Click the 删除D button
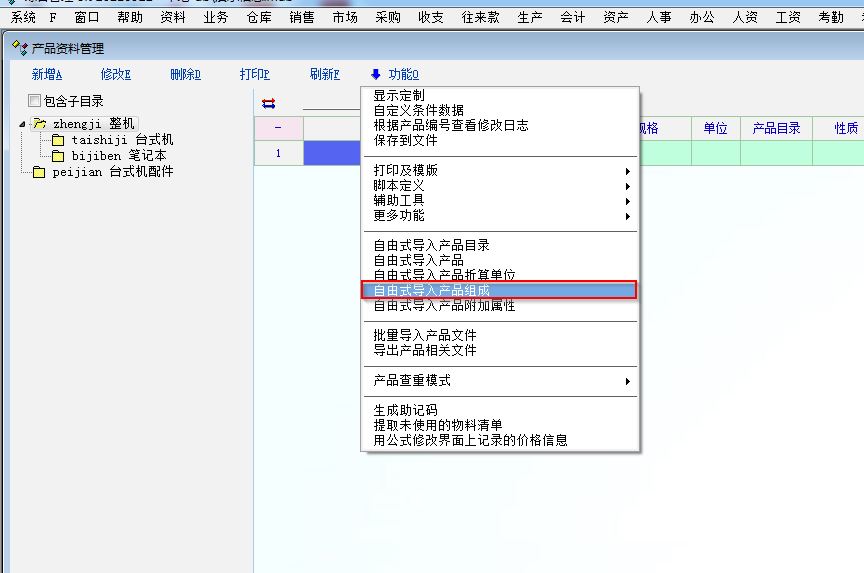Image resolution: width=864 pixels, height=573 pixels. pyautogui.click(x=185, y=74)
